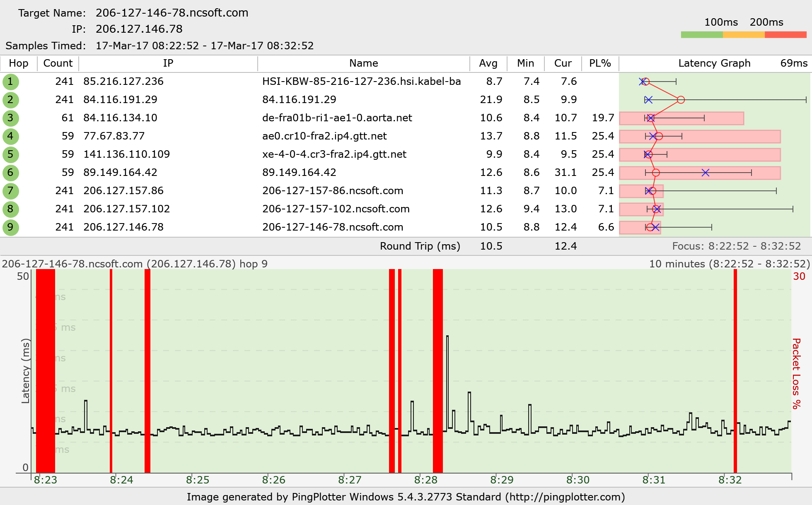This screenshot has width=812, height=505.
Task: Click the green hop 7 circle icon
Action: tap(10, 191)
